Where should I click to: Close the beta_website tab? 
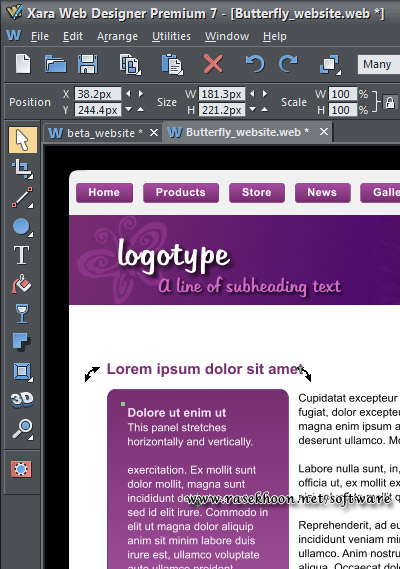coord(154,132)
